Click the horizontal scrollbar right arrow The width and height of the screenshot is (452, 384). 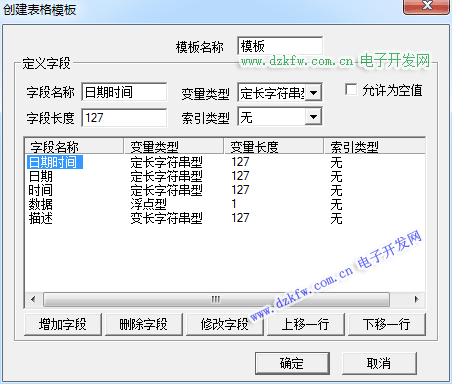(x=417, y=299)
